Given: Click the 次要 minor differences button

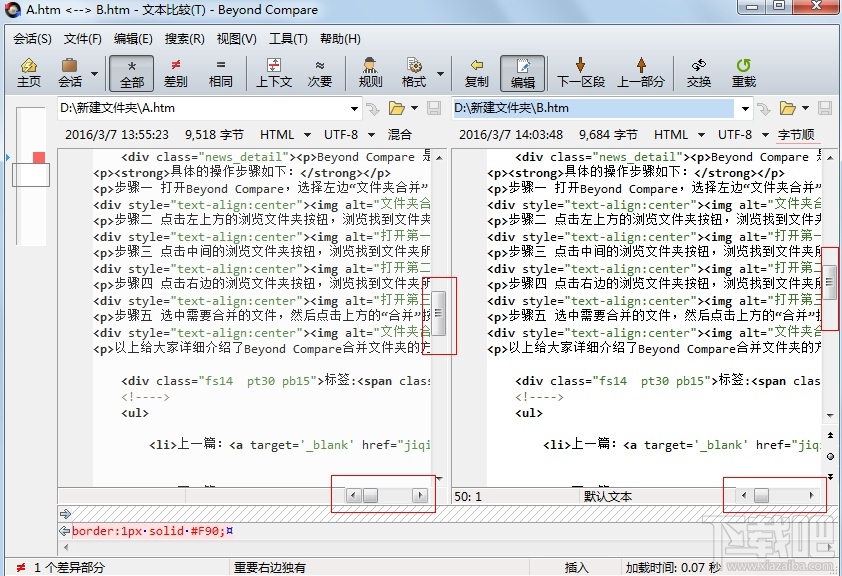Looking at the screenshot, I should (x=320, y=70).
